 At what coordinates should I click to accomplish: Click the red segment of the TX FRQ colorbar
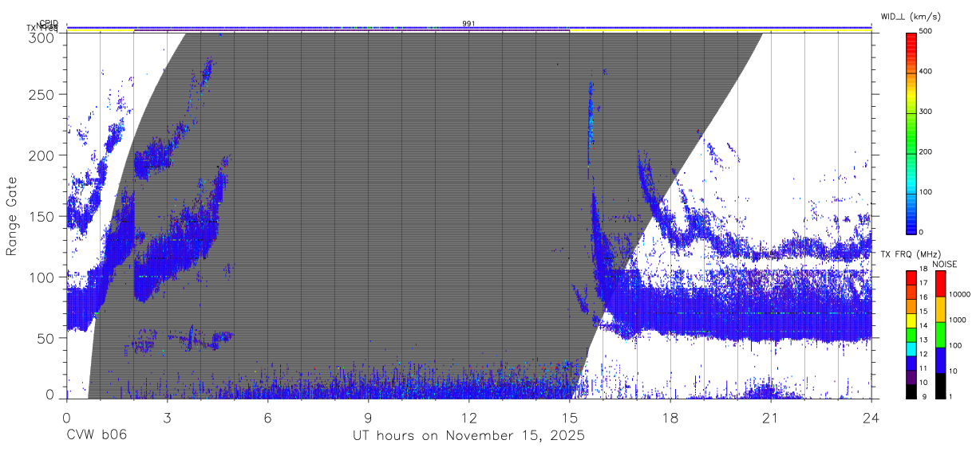click(x=911, y=278)
